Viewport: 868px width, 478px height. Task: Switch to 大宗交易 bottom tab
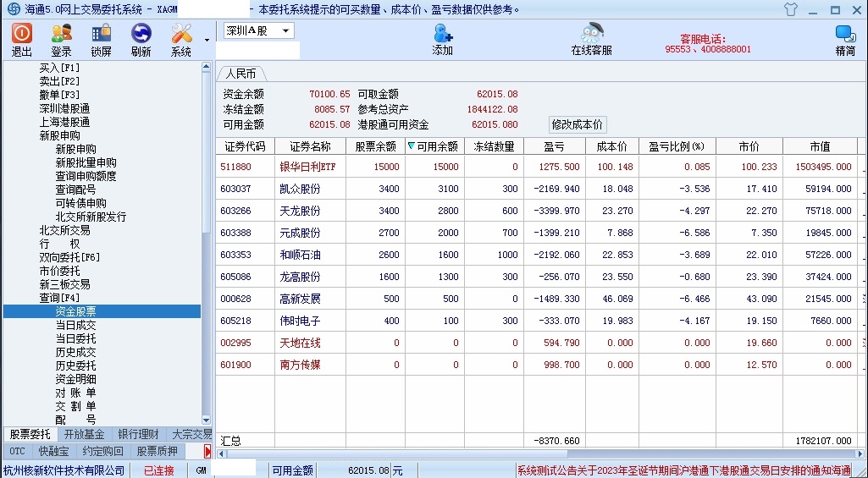[190, 434]
